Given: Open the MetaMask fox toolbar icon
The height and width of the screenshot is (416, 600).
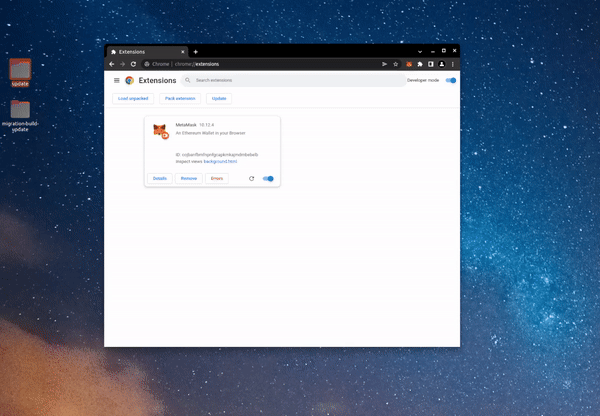Looking at the screenshot, I should pos(409,64).
